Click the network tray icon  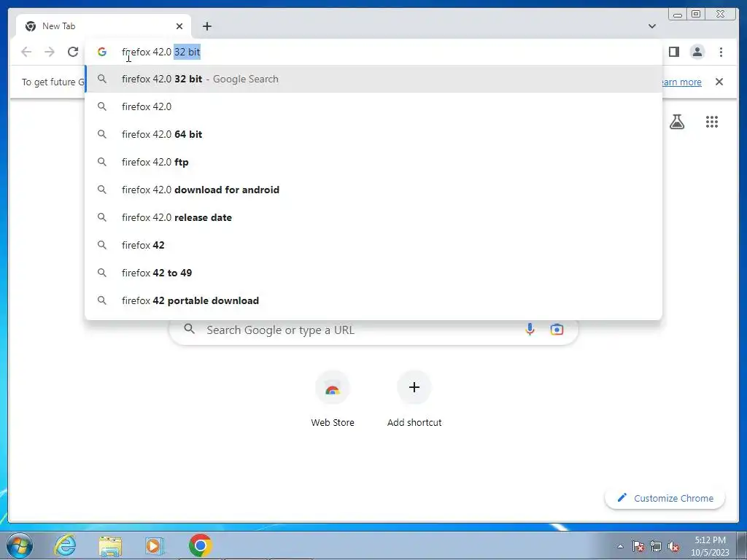tap(656, 546)
